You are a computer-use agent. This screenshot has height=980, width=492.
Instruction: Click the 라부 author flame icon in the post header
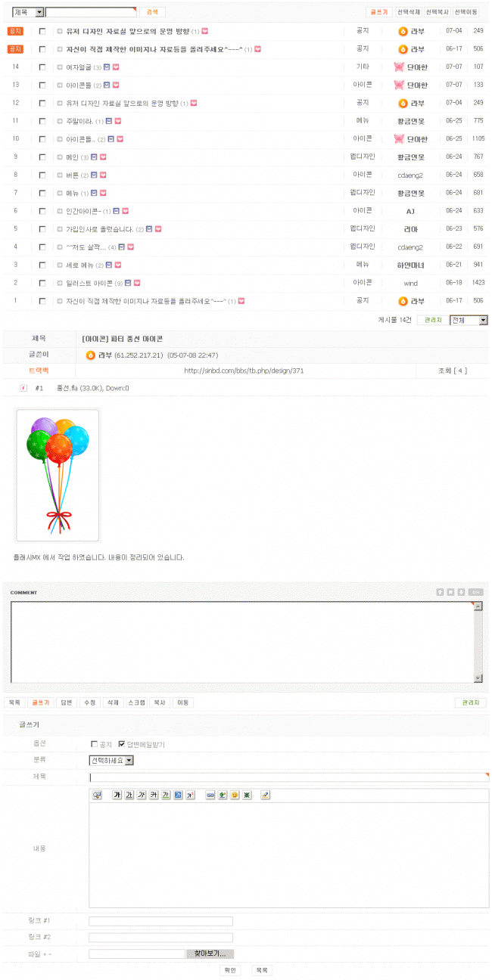tap(91, 355)
